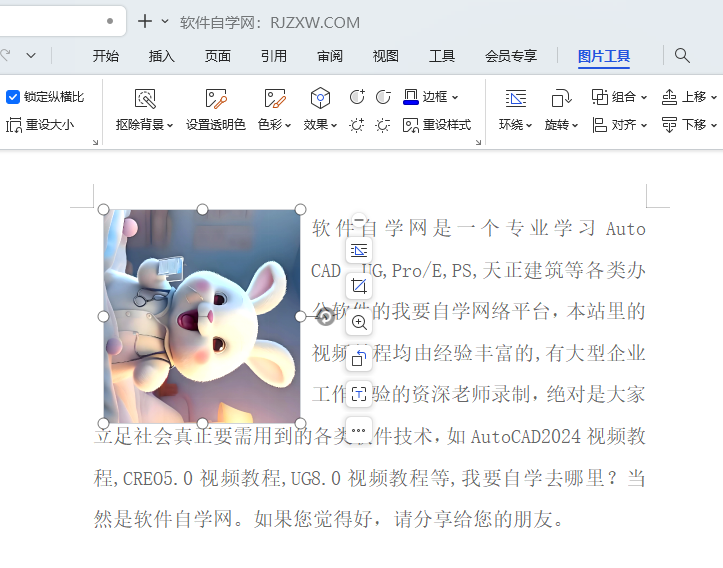Expand the 色彩 dropdown arrow
Viewport: 723px width, 568px height.
(288, 125)
